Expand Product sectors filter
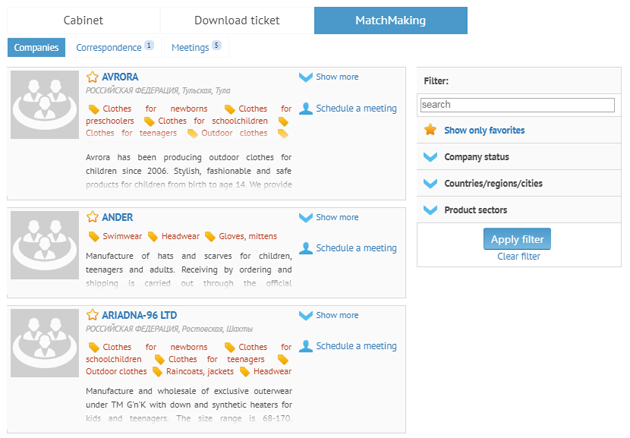The height and width of the screenshot is (438, 630). point(430,210)
